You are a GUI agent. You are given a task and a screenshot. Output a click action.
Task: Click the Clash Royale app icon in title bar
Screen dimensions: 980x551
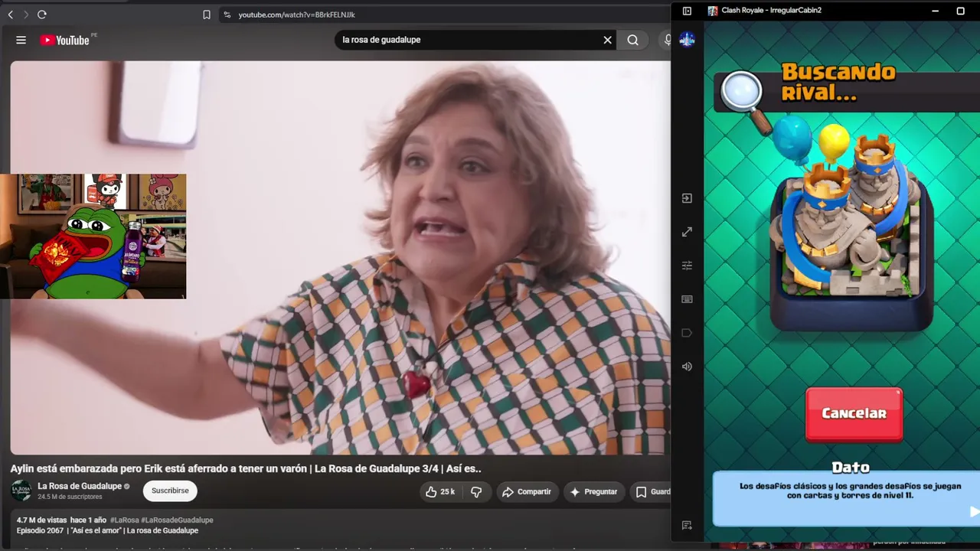pyautogui.click(x=713, y=11)
